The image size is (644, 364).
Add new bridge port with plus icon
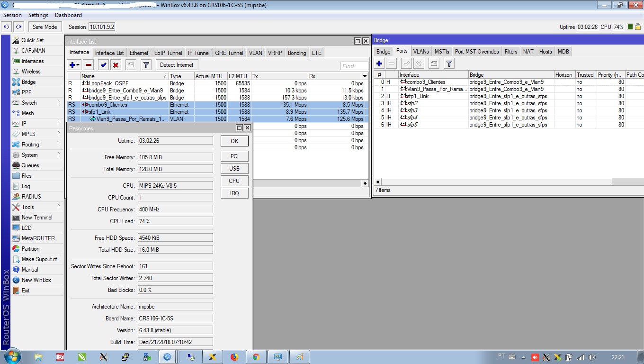coord(379,64)
